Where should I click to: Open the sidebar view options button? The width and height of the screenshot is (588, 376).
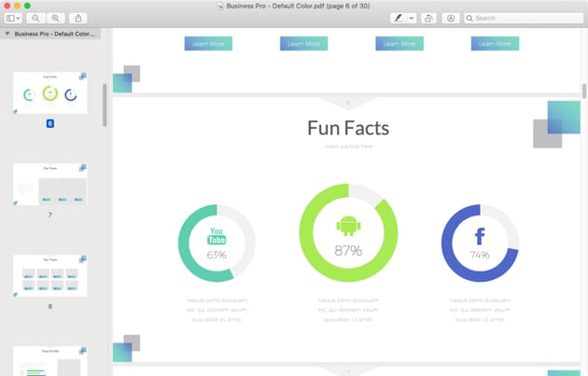tap(13, 18)
